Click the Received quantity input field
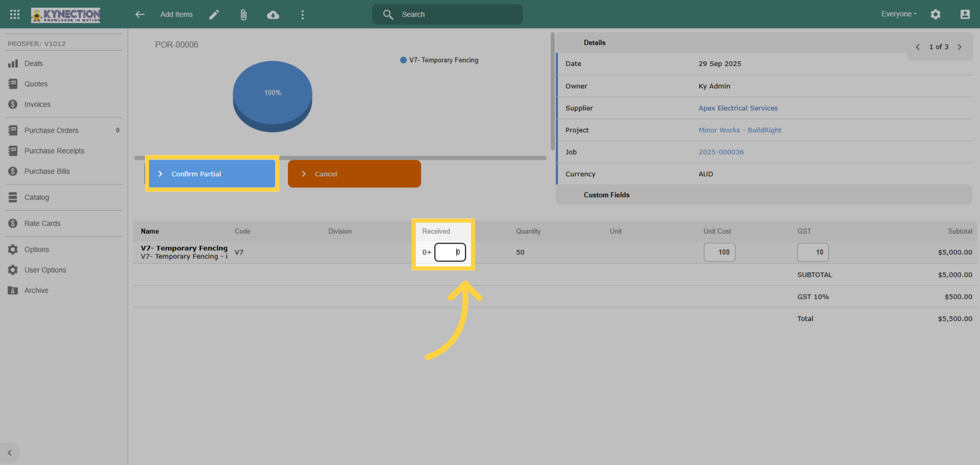 [450, 252]
